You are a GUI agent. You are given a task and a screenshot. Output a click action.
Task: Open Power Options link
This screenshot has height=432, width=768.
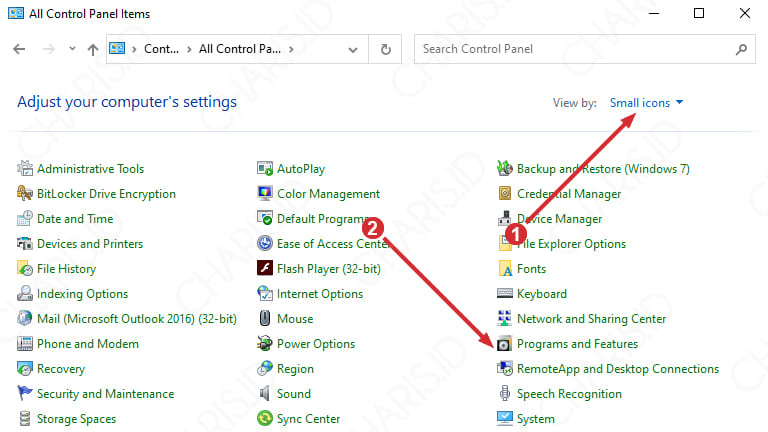[x=316, y=344]
